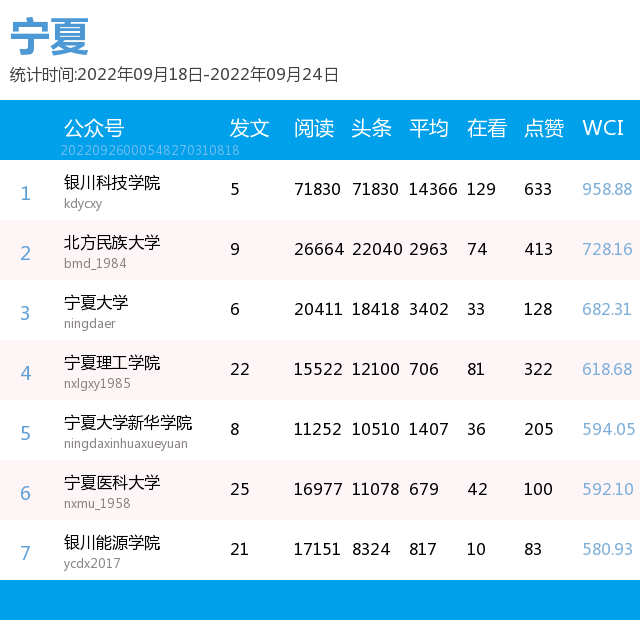This screenshot has height=620, width=640.
Task: Select account ID nxlgxy1985
Action: [97, 383]
